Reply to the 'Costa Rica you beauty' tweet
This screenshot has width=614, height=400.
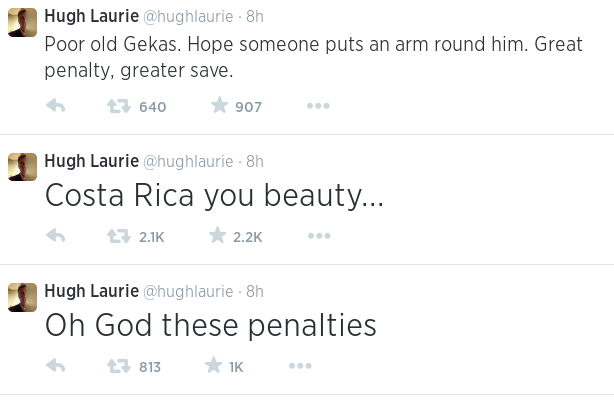[x=56, y=236]
